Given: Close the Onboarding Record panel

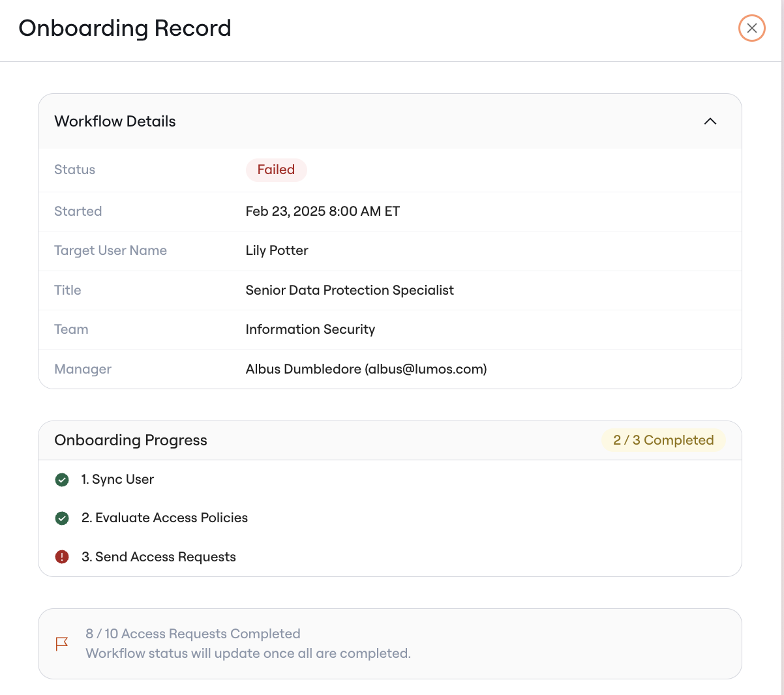Looking at the screenshot, I should [x=751, y=28].
